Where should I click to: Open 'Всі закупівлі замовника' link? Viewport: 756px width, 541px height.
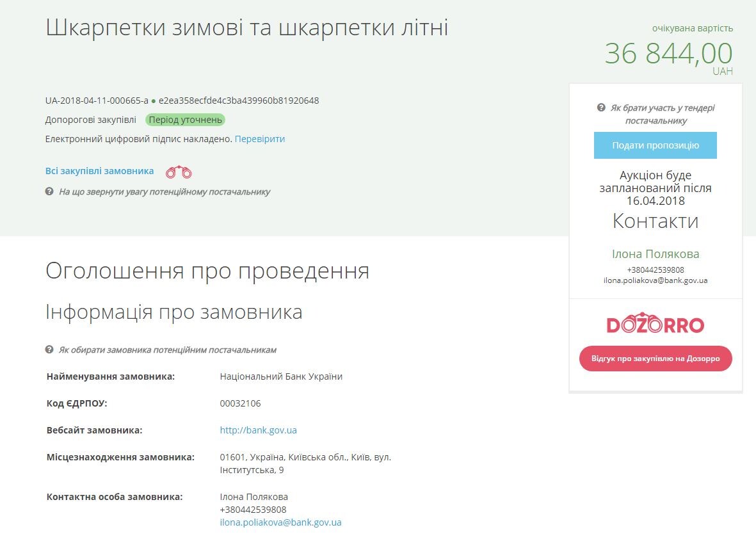[x=99, y=171]
